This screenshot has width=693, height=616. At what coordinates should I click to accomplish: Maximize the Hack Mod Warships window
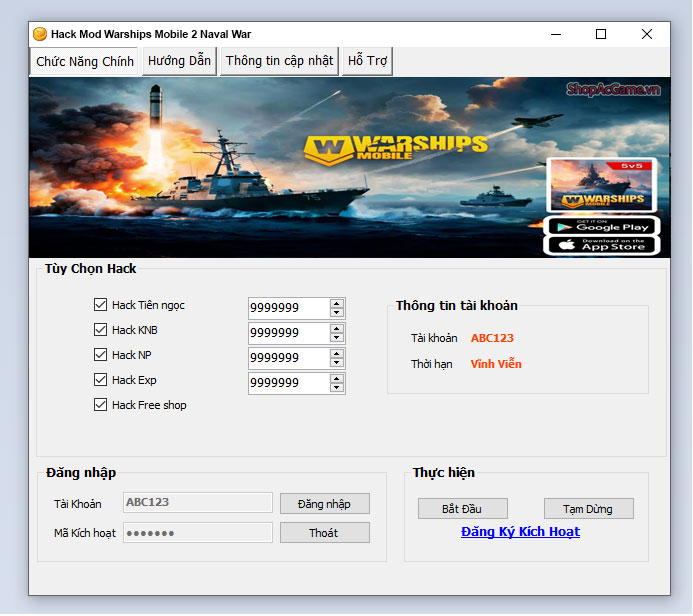601,34
